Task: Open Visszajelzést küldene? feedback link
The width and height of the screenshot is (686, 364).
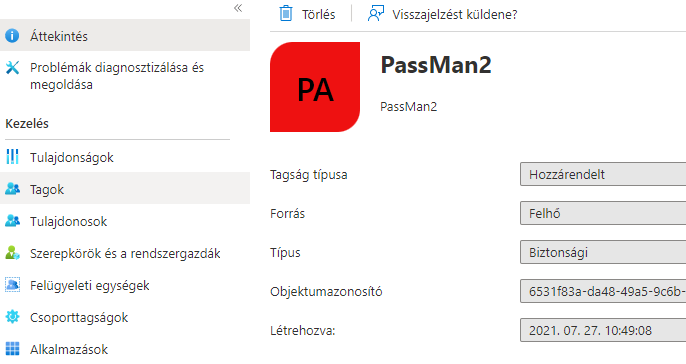Action: click(442, 14)
